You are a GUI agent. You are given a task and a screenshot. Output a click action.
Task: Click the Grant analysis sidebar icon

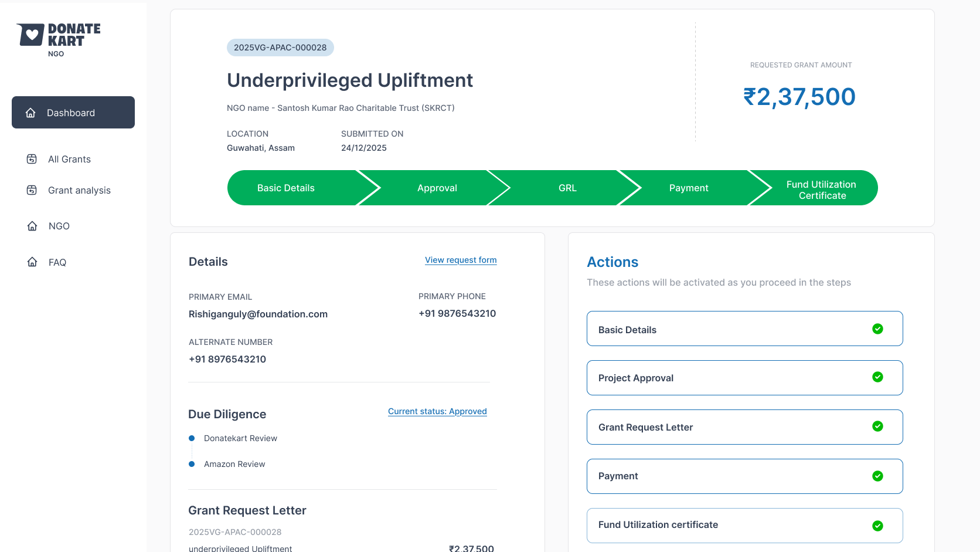coord(32,190)
